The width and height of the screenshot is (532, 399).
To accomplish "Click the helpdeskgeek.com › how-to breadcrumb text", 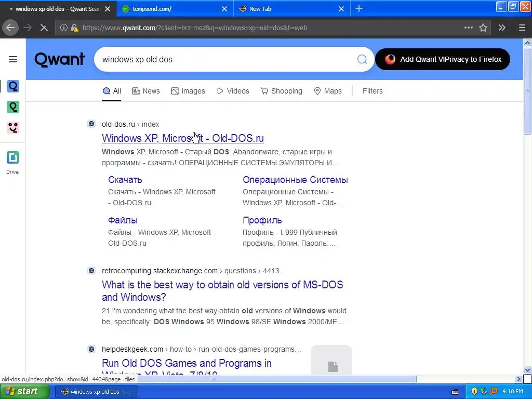I will 202,349.
